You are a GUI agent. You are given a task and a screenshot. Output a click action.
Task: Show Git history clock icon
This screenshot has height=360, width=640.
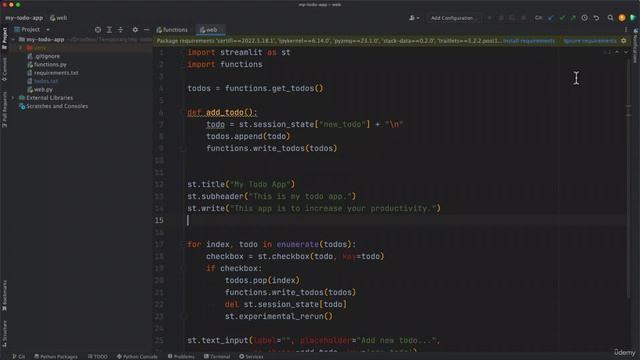[x=584, y=18]
